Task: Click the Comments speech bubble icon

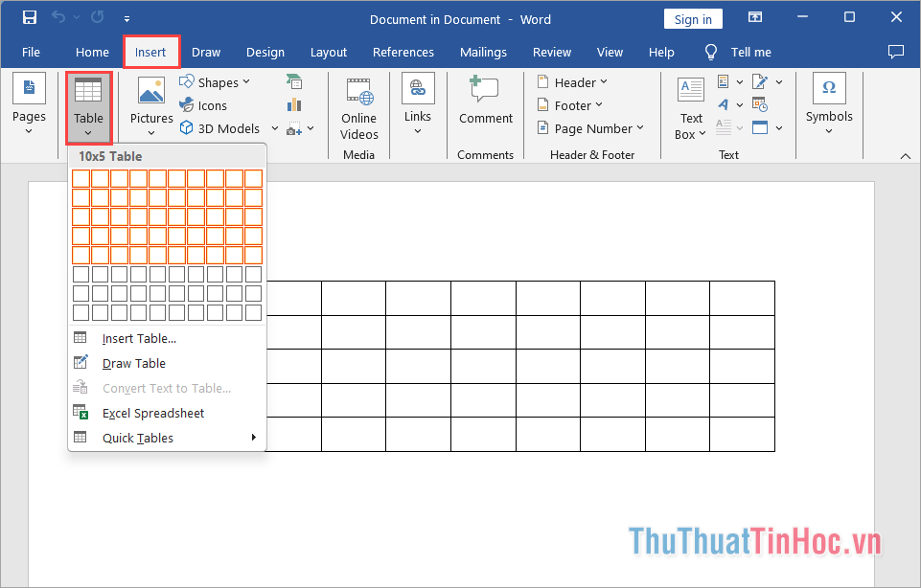Action: pyautogui.click(x=896, y=52)
